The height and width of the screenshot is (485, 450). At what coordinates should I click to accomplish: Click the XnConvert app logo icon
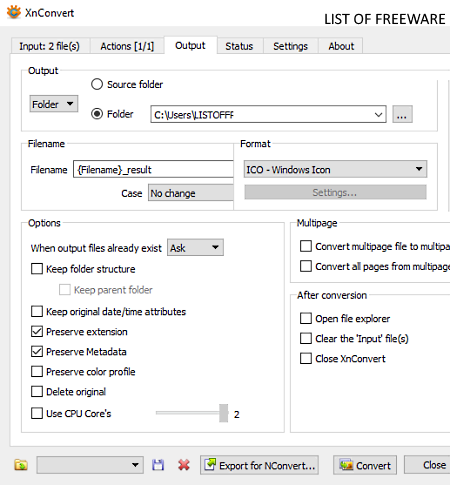point(13,12)
